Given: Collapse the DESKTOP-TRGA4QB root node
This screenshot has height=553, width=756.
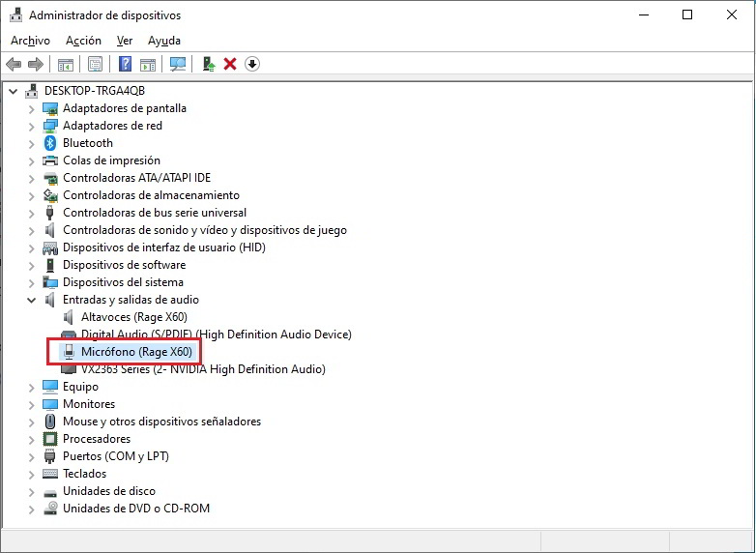Looking at the screenshot, I should pos(14,91).
